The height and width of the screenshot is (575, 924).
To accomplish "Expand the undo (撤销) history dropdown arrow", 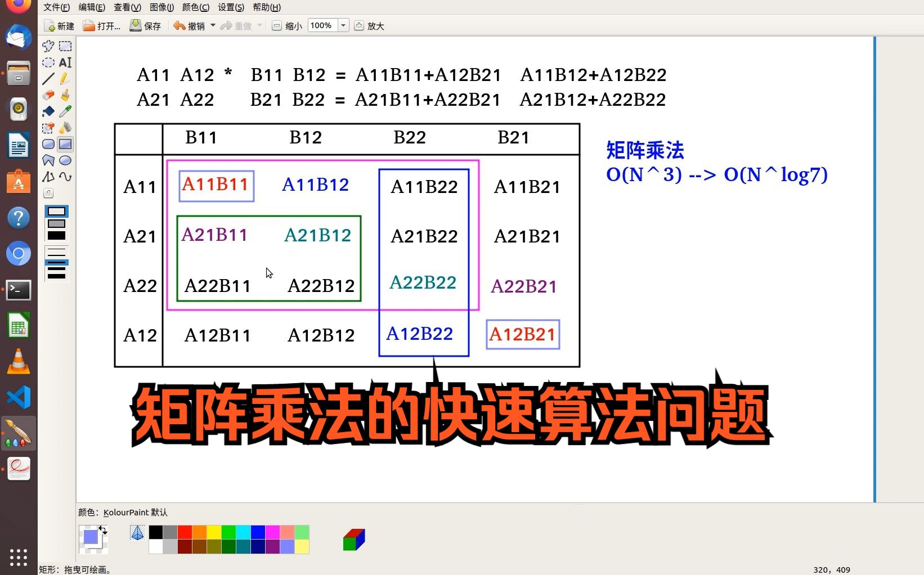I will 213,25.
